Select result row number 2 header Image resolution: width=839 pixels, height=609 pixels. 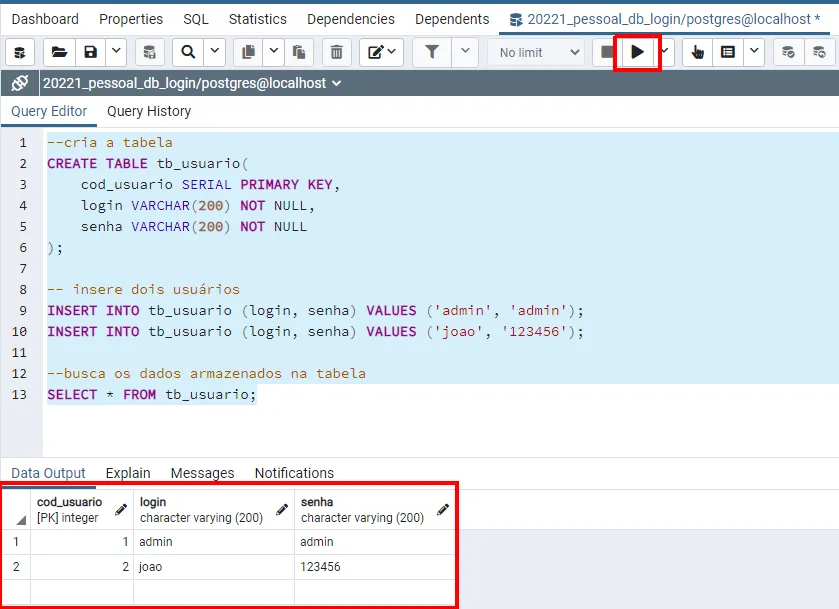click(16, 567)
